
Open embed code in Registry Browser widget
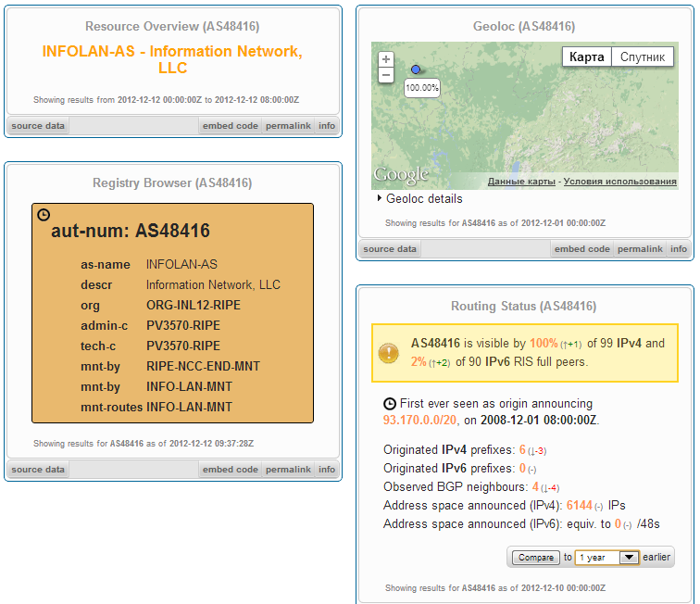pos(231,469)
